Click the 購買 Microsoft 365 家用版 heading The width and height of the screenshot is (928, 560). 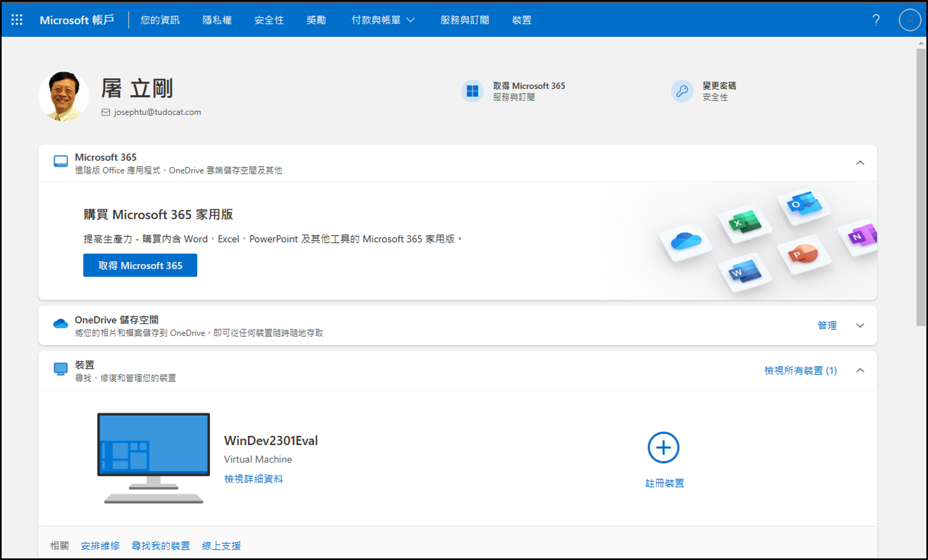tap(158, 215)
